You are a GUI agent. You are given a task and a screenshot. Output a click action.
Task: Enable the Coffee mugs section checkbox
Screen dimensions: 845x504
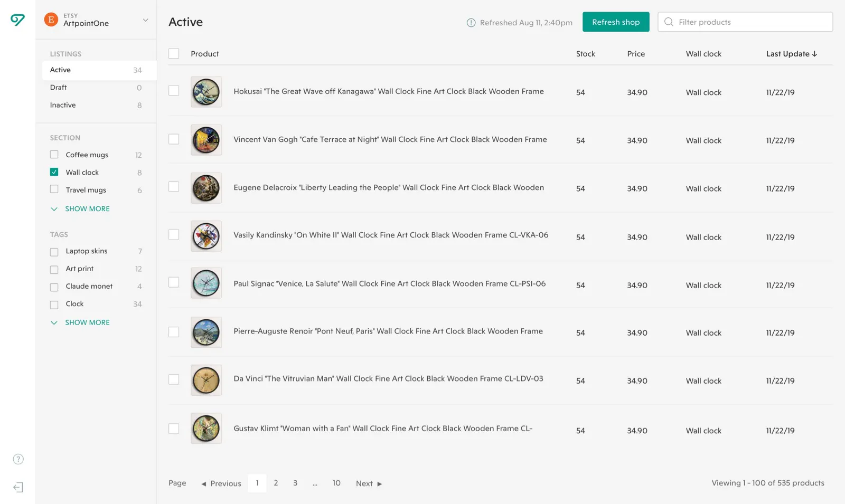pos(54,155)
